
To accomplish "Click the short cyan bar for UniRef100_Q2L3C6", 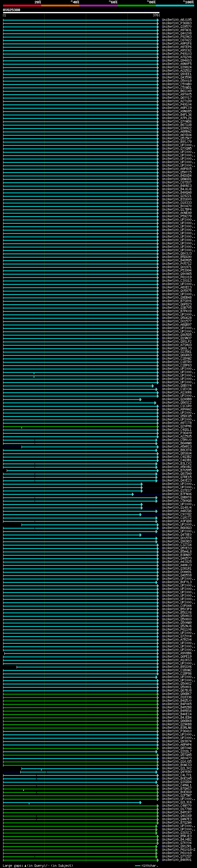I will [72, 803].
